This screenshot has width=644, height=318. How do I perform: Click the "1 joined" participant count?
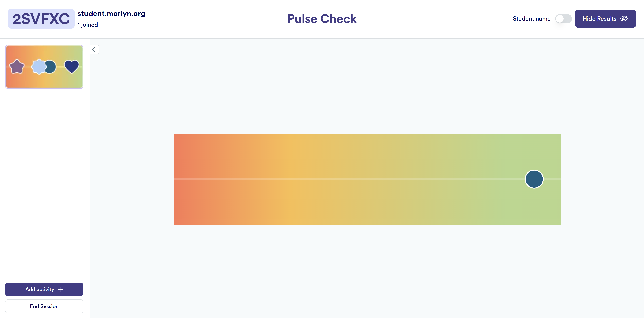click(x=88, y=25)
